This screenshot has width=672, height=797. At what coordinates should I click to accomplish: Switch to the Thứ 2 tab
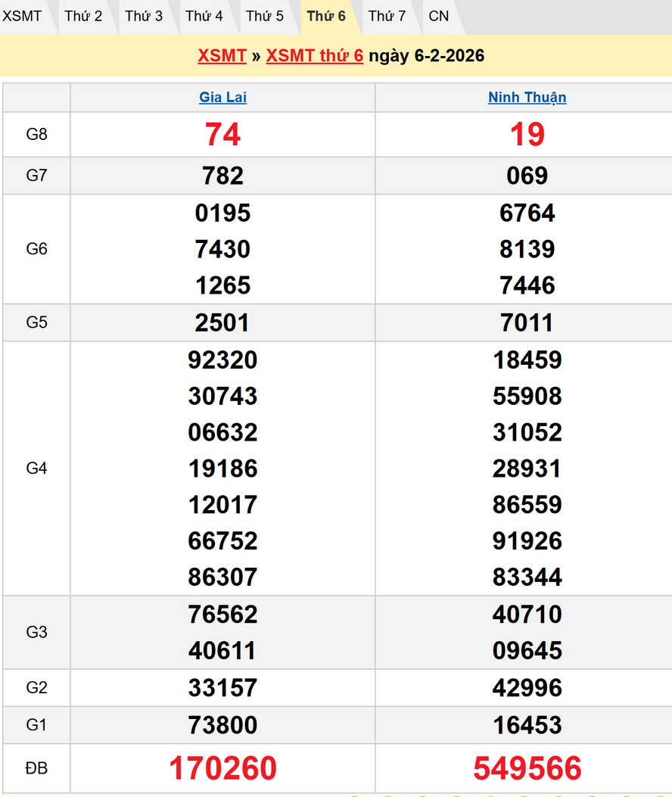pyautogui.click(x=83, y=16)
